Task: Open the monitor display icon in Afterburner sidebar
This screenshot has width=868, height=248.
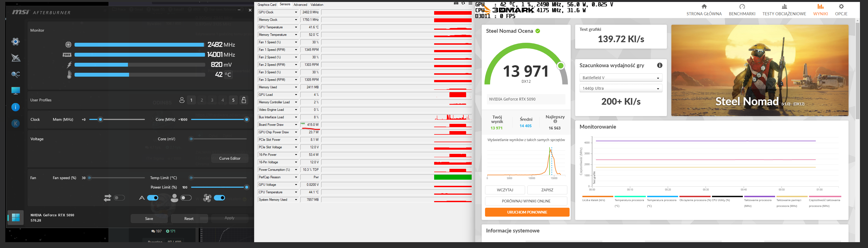Action: [x=16, y=91]
